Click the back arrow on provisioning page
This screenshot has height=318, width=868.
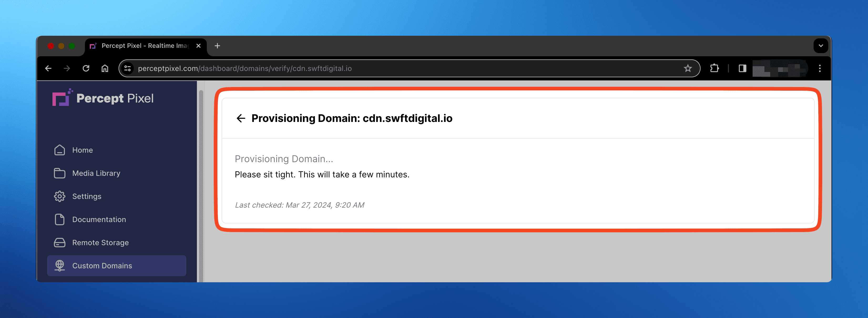coord(241,118)
